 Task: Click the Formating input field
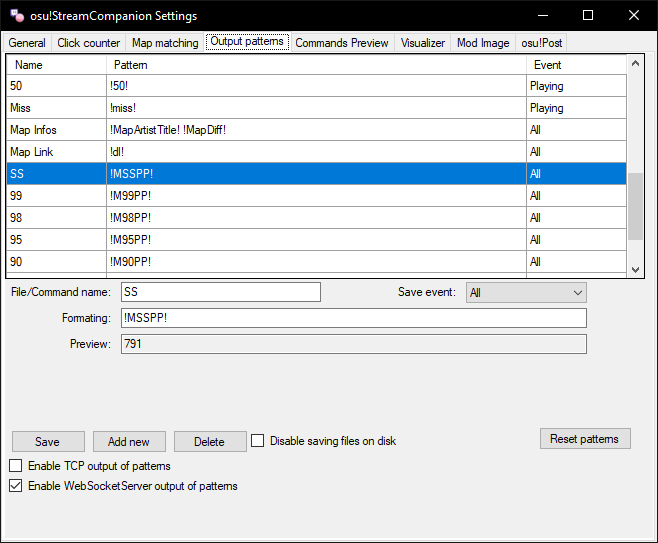click(353, 318)
